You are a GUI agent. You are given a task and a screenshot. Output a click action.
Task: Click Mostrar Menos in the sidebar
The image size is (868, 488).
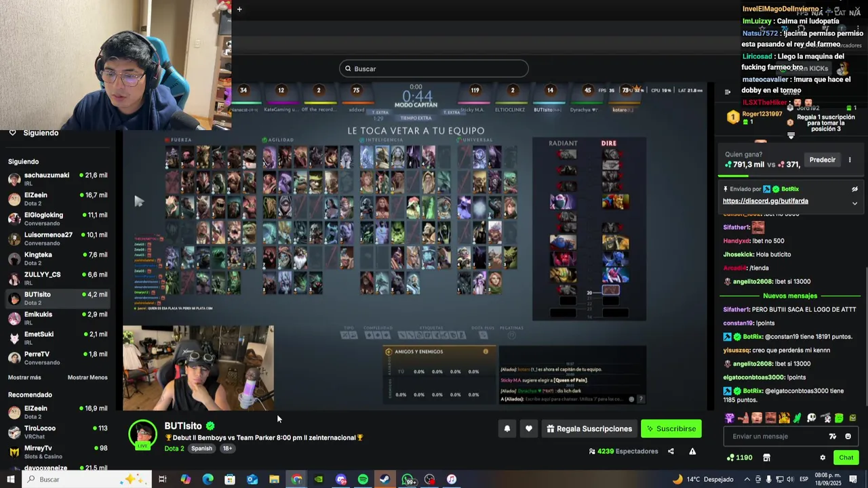click(87, 378)
